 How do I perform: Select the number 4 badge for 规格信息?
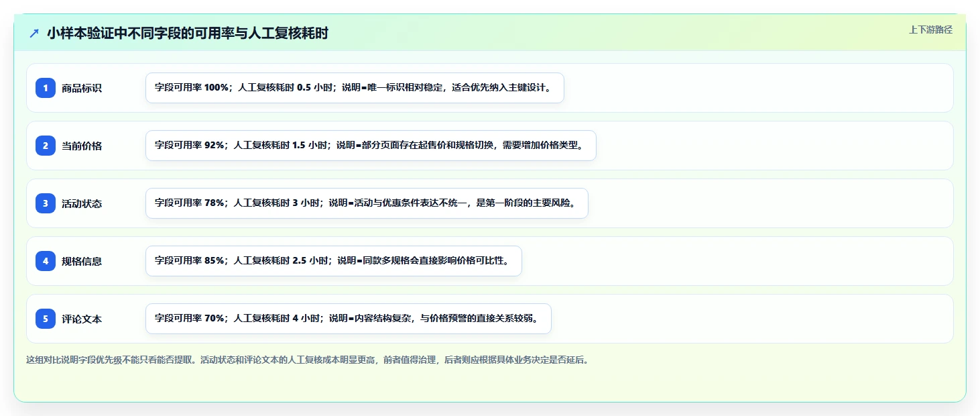[46, 261]
